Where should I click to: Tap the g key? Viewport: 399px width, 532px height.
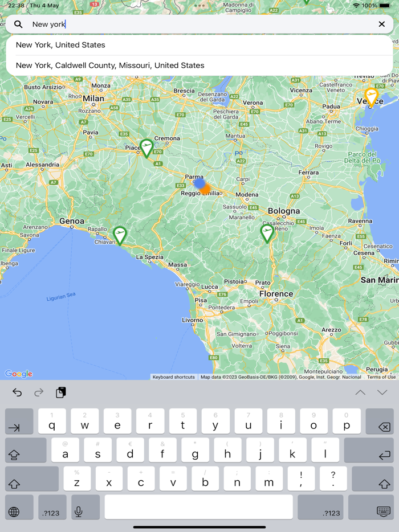click(196, 450)
